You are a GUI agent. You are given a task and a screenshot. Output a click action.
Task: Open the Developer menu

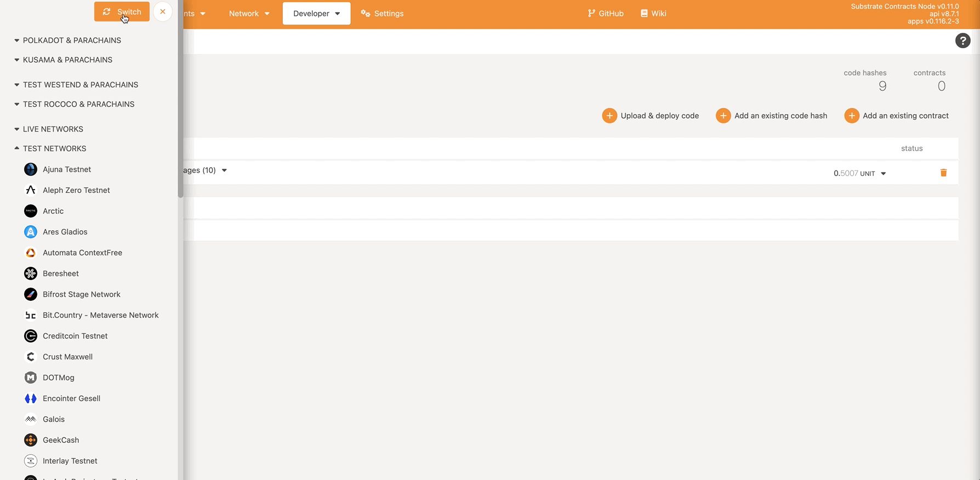(316, 13)
